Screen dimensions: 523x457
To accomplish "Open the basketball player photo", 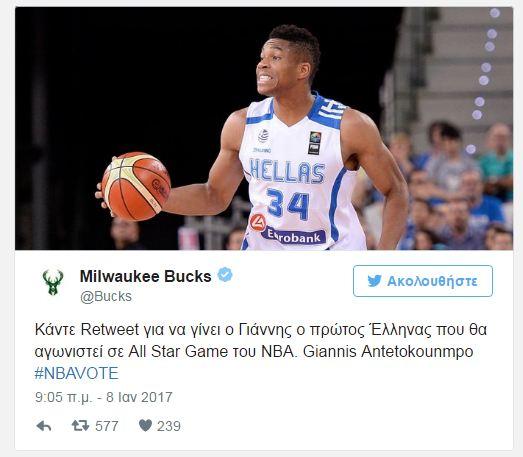I will (264, 128).
